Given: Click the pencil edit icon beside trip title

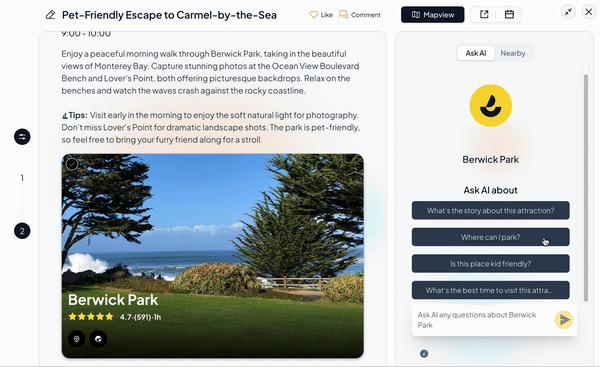Looking at the screenshot, I should (50, 15).
